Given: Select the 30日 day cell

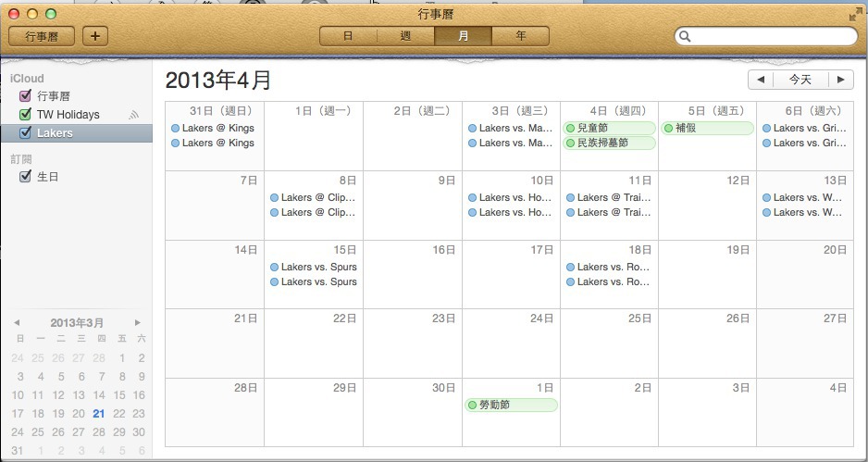Looking at the screenshot, I should [x=413, y=413].
